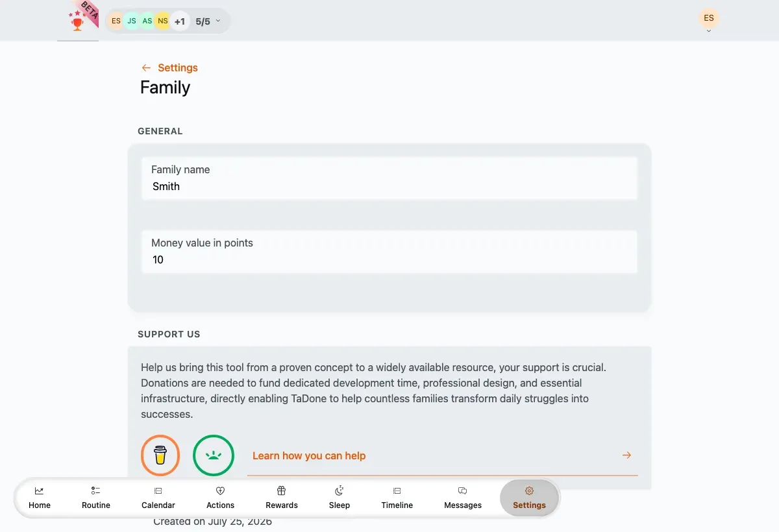Show the +1 additional member
The image size is (779, 532).
[x=180, y=21]
